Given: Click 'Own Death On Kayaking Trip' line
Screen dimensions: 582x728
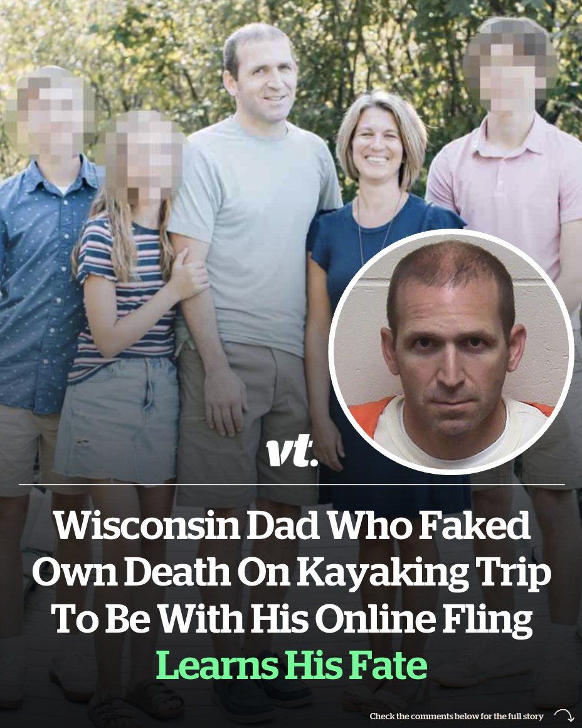Looking at the screenshot, I should (x=292, y=572).
